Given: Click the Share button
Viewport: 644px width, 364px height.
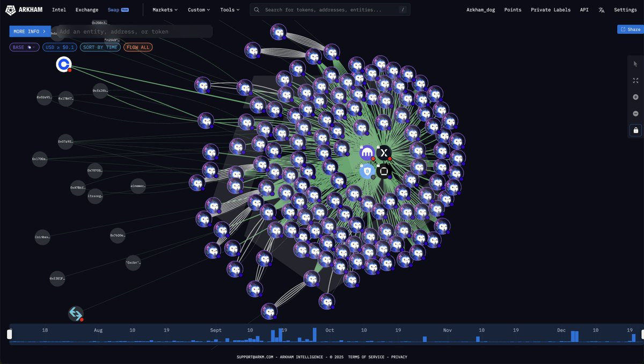Looking at the screenshot, I should tap(630, 30).
